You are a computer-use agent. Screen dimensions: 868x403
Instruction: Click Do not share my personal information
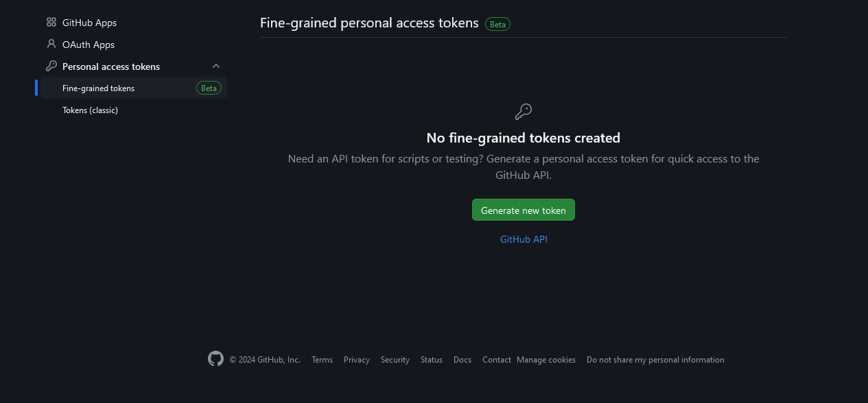click(x=655, y=360)
